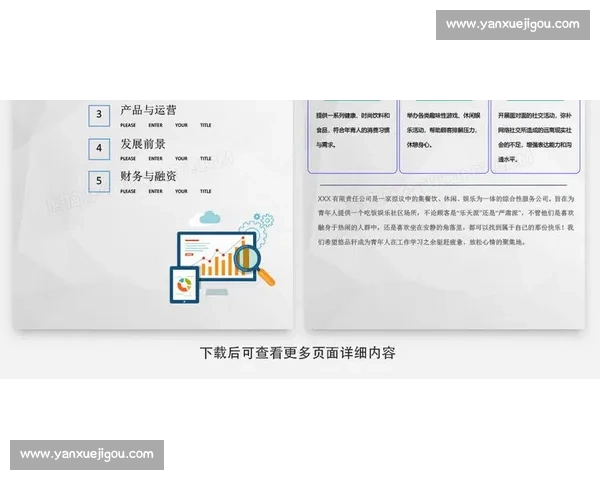Select the 产品与运营 heading
This screenshot has width=600, height=480.
coord(148,110)
